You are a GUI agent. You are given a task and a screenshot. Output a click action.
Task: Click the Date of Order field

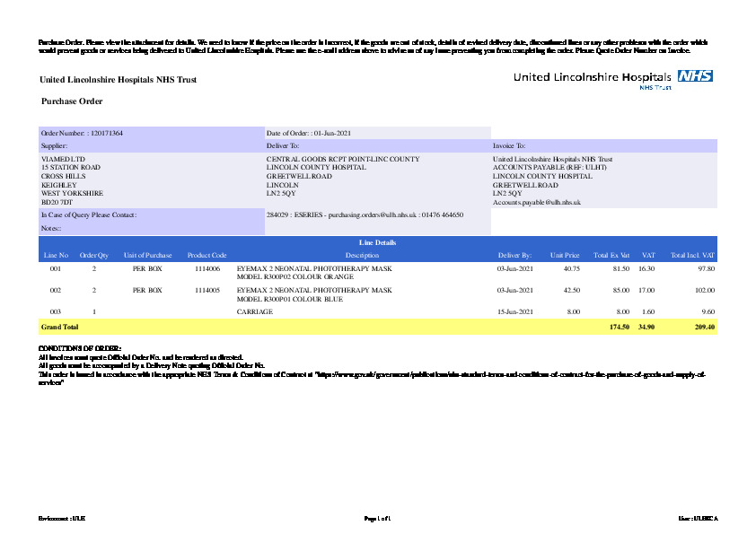click(308, 133)
